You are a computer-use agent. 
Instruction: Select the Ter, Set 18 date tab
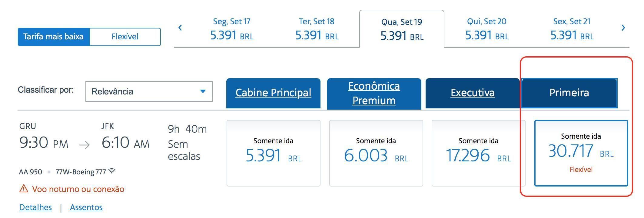click(317, 29)
